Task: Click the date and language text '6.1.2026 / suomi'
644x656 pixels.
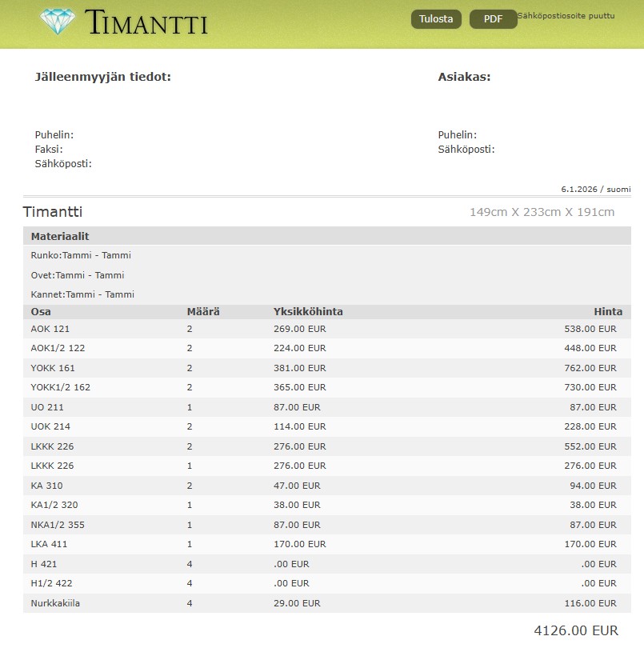Action: [595, 190]
